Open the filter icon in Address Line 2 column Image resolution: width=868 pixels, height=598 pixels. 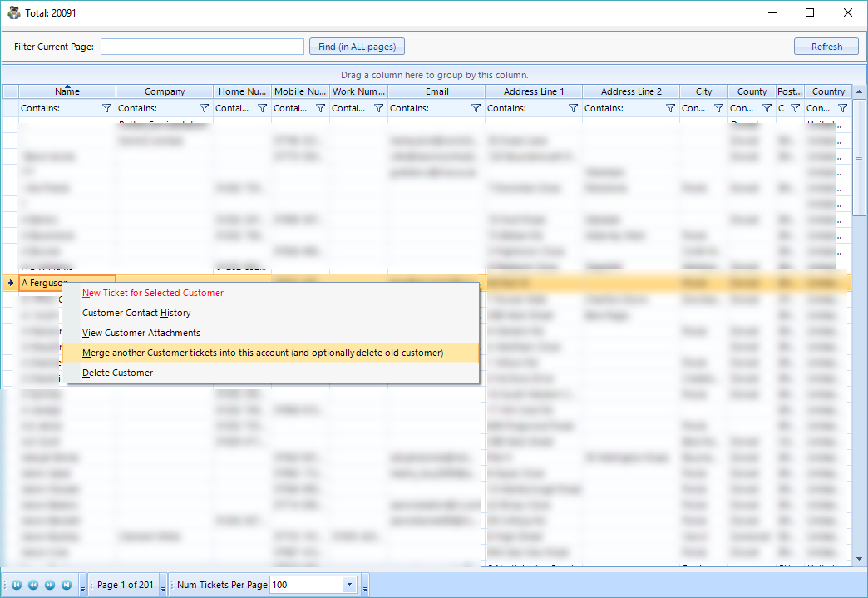pos(670,108)
